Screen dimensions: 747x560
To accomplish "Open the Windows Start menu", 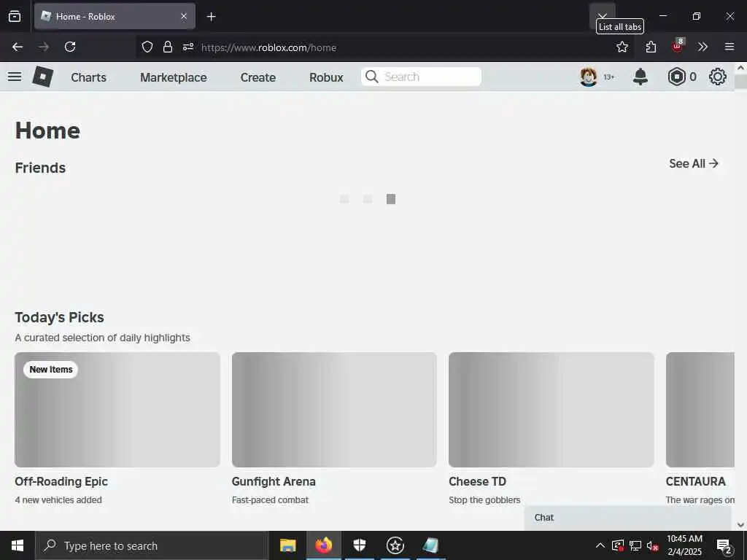I will (18, 545).
